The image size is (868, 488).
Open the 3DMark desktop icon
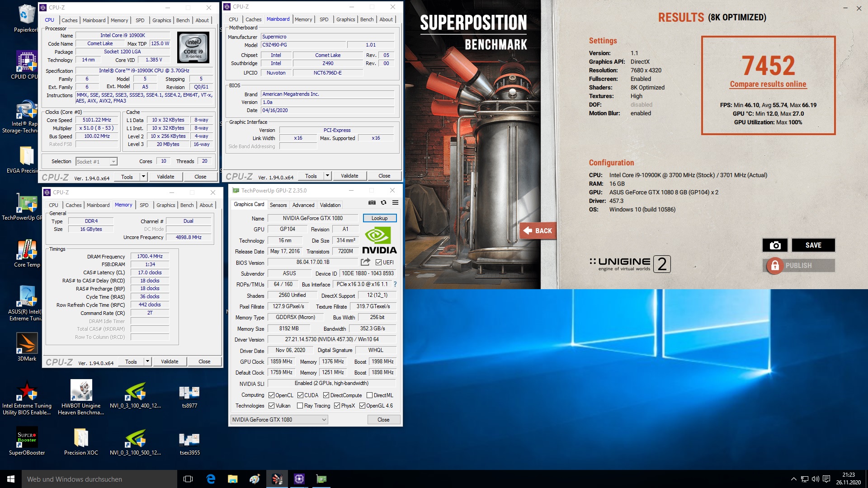[x=27, y=347]
